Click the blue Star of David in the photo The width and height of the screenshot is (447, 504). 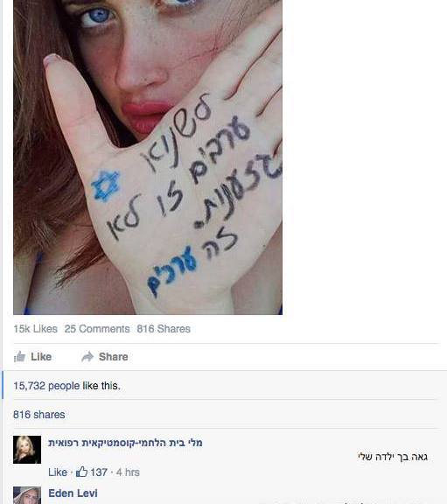coord(105,185)
